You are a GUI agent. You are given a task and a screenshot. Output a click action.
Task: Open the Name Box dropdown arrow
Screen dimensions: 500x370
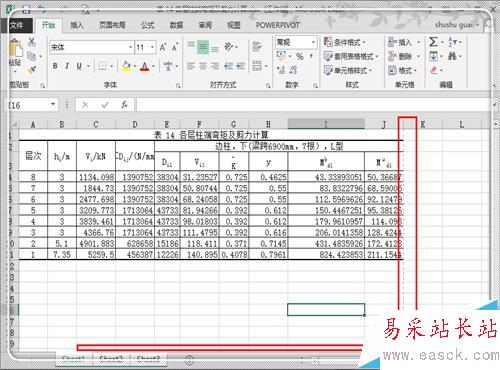[53, 105]
